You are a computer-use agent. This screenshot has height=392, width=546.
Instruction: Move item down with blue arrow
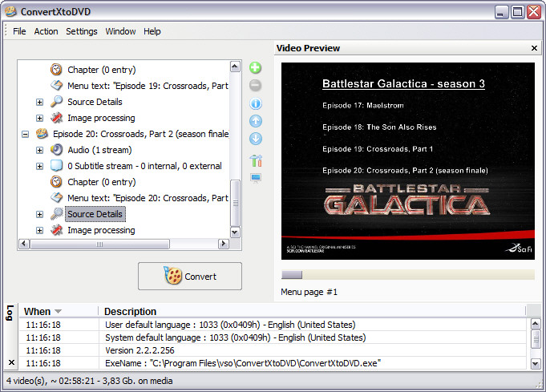(256, 139)
